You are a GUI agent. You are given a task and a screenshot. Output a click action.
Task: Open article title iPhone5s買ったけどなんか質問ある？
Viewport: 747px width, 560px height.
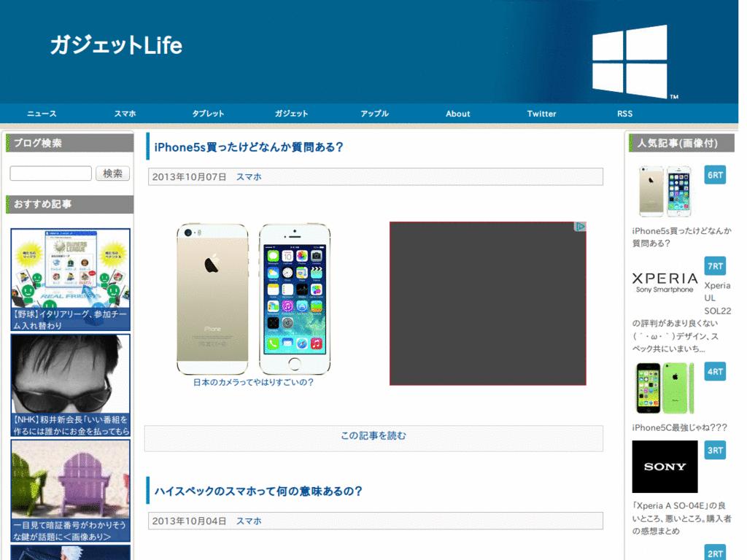tap(249, 147)
